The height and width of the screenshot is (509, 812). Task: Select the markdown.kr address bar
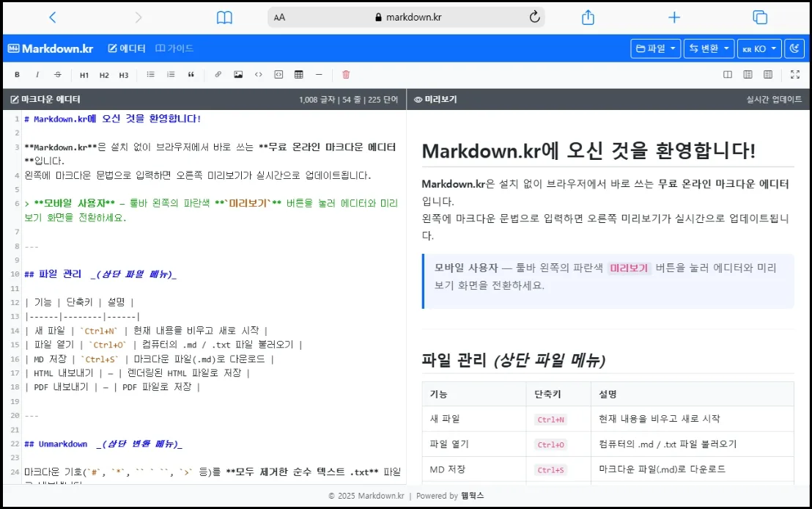coord(408,17)
